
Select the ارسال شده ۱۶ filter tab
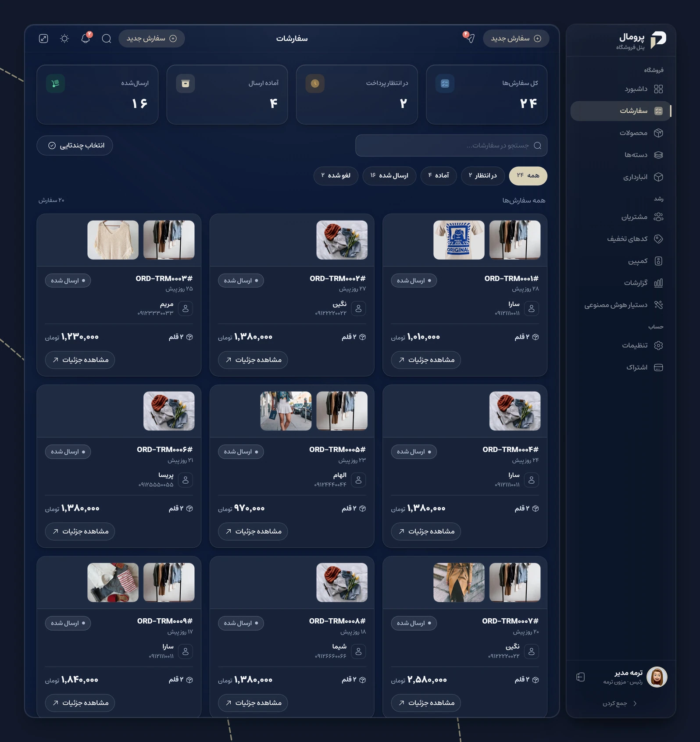(x=389, y=175)
